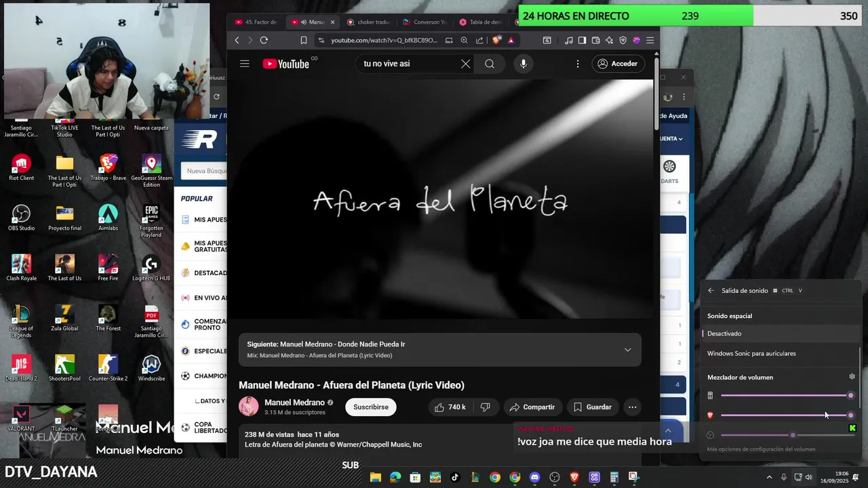This screenshot has height=488, width=868.
Task: Switch to 'Tabla de deriv' tab
Action: coord(481,22)
